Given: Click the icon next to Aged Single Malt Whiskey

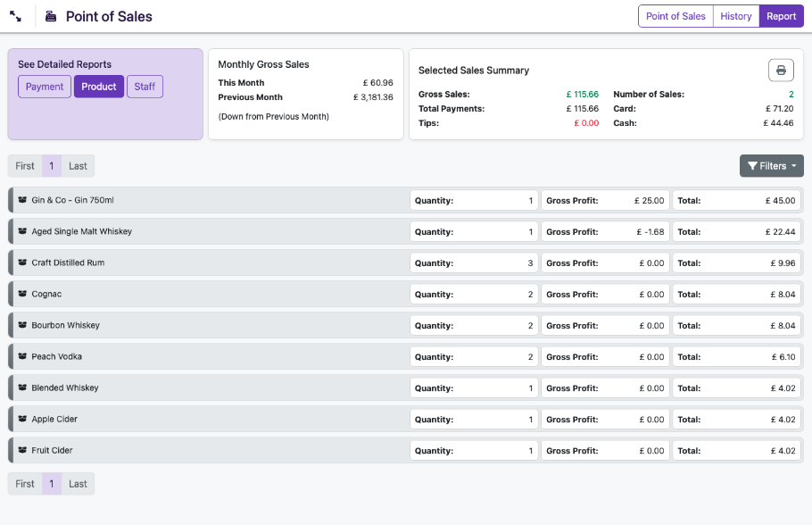Looking at the screenshot, I should coord(22,232).
